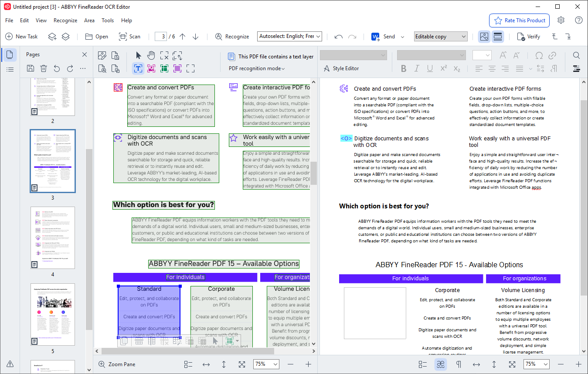The height and width of the screenshot is (374, 588).
Task: Toggle text pane properties list icon
Action: [423, 364]
